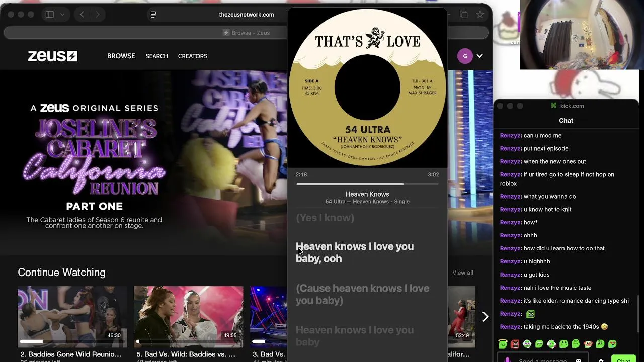Click the 5. Bad Vs. Wild: Baddies title
Viewport: 644px width, 362px height.
point(186,354)
